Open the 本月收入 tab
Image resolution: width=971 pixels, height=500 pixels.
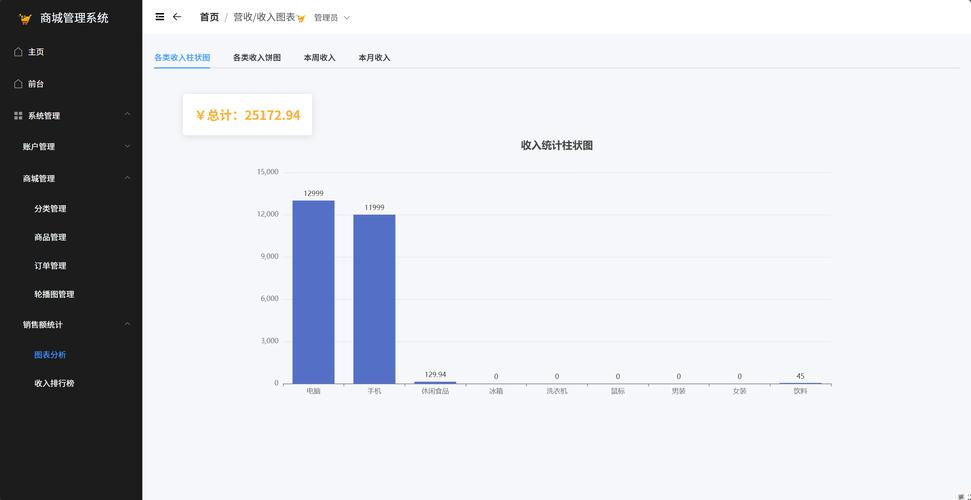[x=374, y=58]
